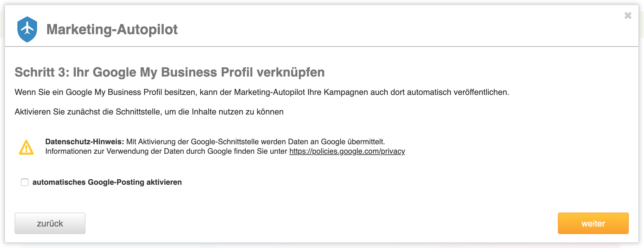Click 'um die Inhalte nutzen zu können'

(x=224, y=112)
